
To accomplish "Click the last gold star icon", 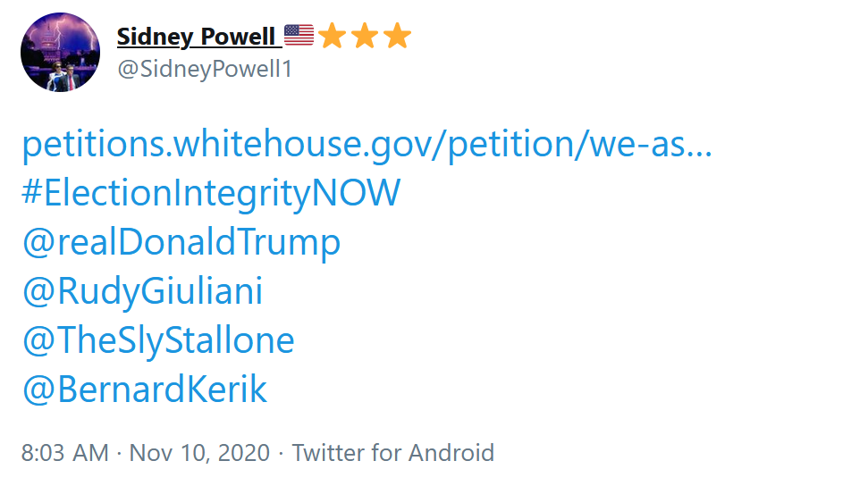I will pos(398,36).
